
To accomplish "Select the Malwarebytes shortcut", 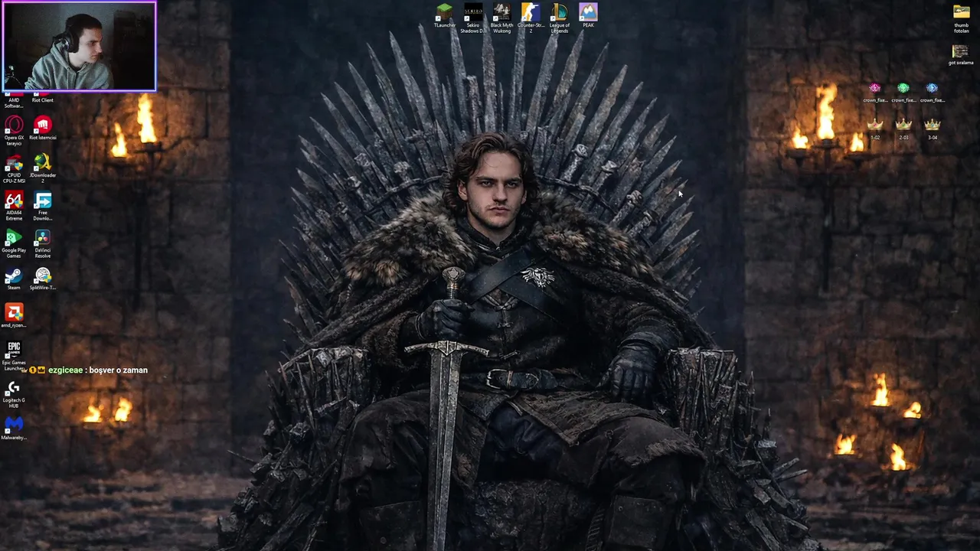I will [14, 429].
